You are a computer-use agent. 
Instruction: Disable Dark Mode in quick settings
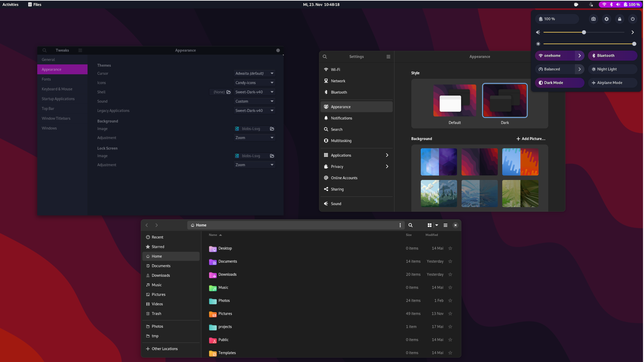[x=559, y=82]
